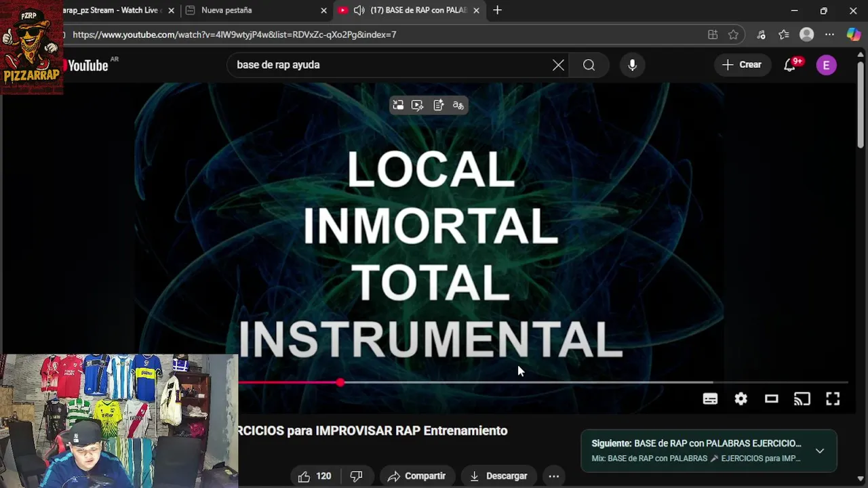
Task: Open more actions menu below video
Action: tap(553, 476)
